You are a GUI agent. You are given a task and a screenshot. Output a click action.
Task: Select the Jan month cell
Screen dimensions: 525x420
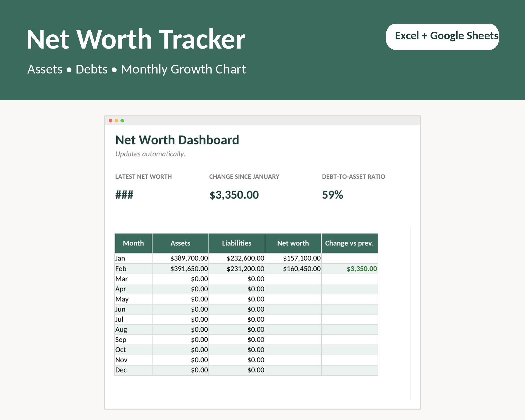[x=133, y=258]
